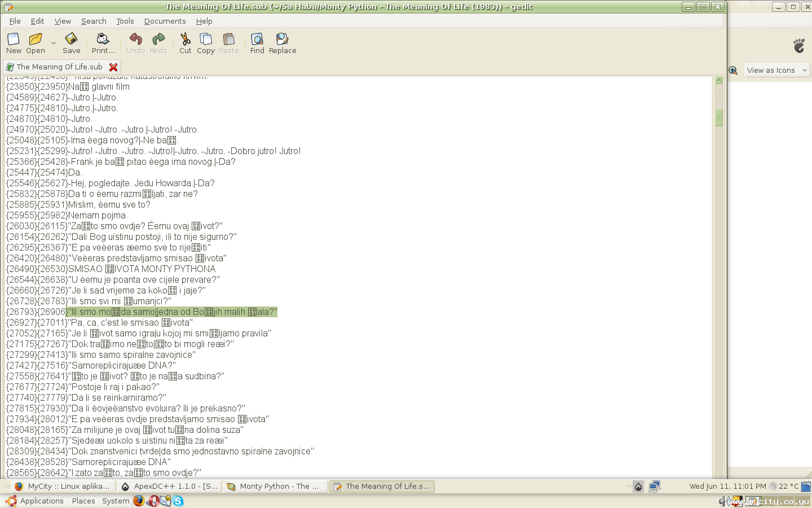Click the line starting {24870}{24810}

(x=48, y=119)
